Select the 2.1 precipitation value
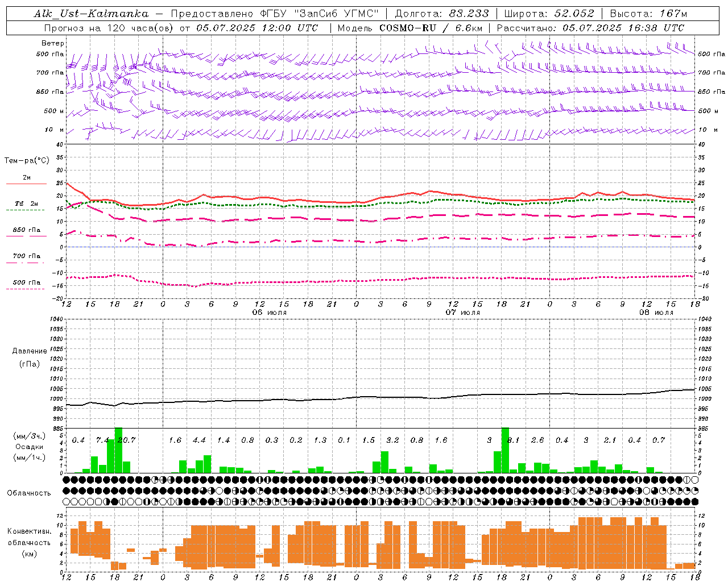Screen dimensions: 728x582 [x=610, y=440]
